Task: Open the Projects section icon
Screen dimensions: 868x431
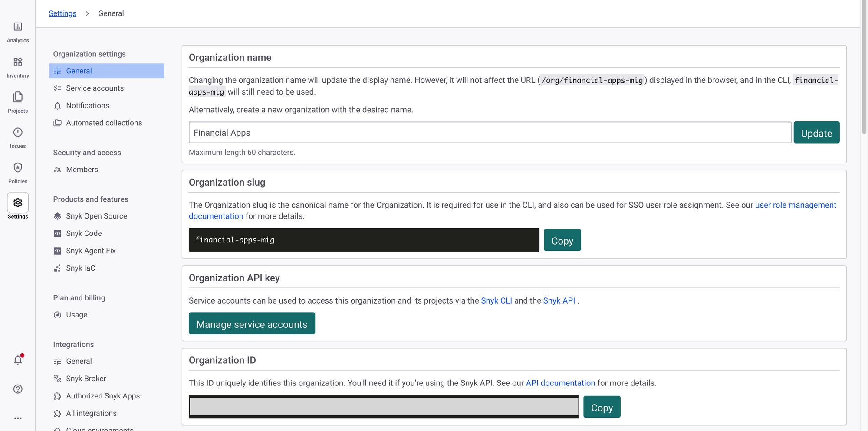Action: (x=18, y=97)
